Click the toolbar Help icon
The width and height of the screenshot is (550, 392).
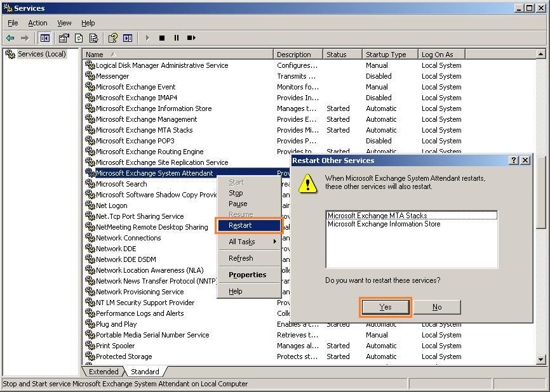[x=113, y=38]
